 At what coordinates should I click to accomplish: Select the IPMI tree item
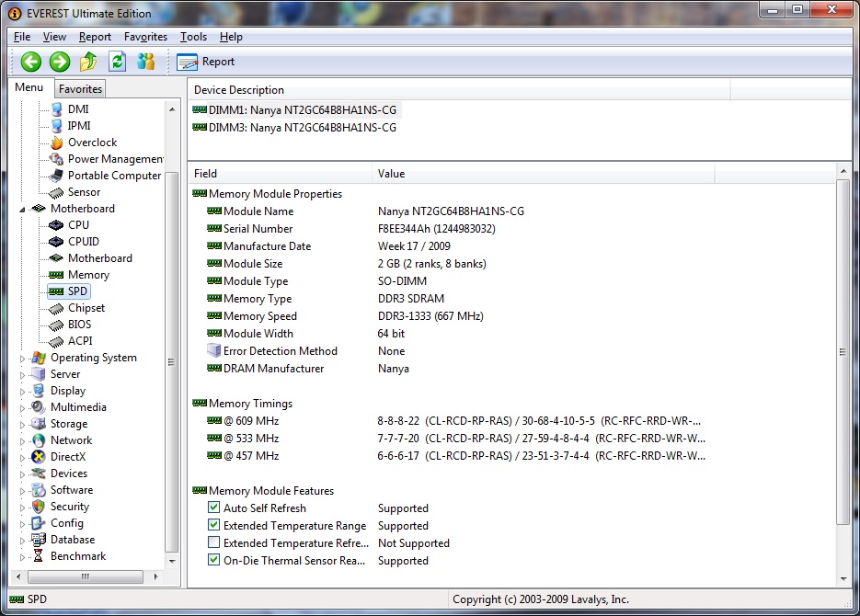coord(79,126)
